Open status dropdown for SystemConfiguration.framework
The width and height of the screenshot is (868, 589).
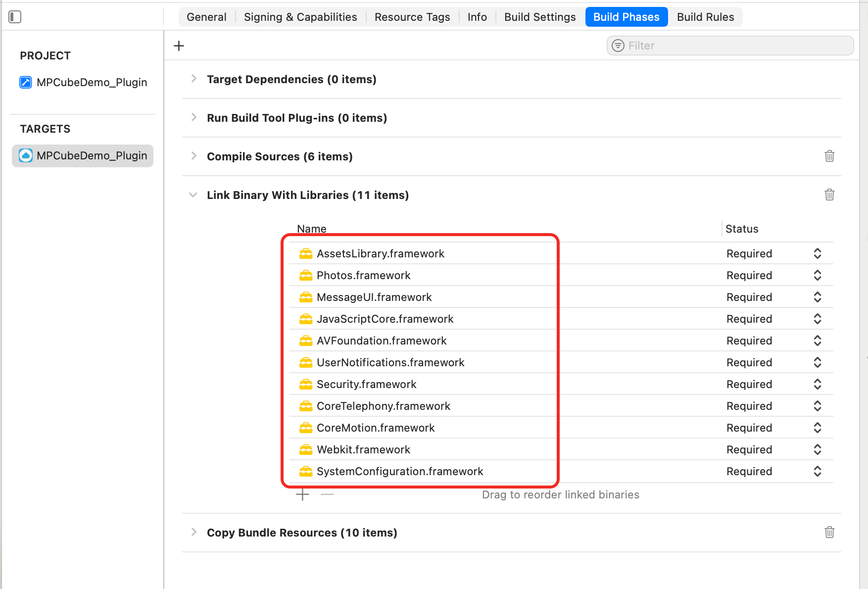point(818,471)
